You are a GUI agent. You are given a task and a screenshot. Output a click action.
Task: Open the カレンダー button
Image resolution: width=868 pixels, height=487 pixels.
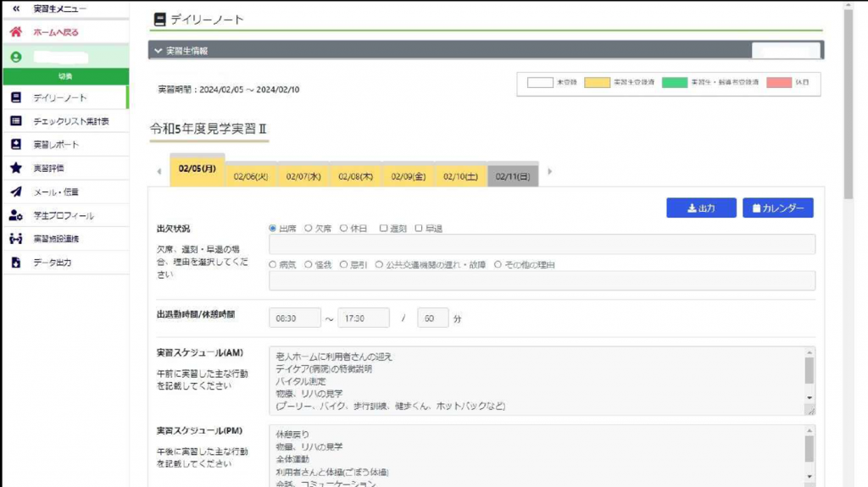[x=778, y=208]
